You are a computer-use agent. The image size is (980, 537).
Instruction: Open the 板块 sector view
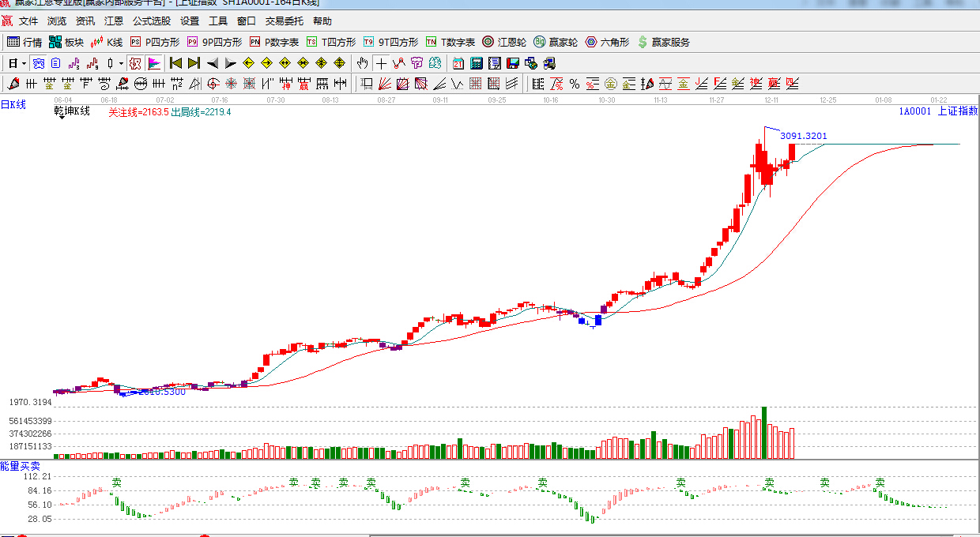[66, 42]
